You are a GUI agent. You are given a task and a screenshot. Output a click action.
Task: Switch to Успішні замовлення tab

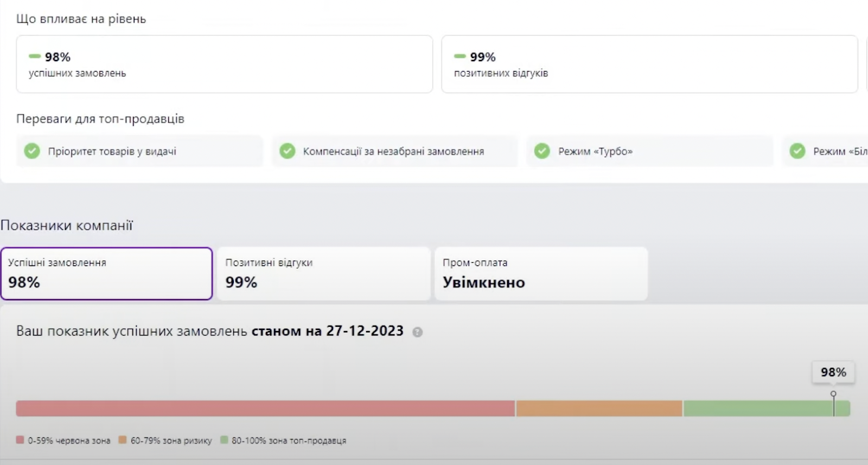(x=106, y=273)
